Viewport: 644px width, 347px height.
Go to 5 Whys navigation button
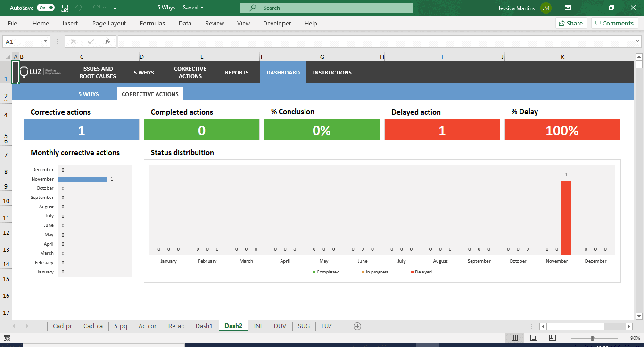144,73
